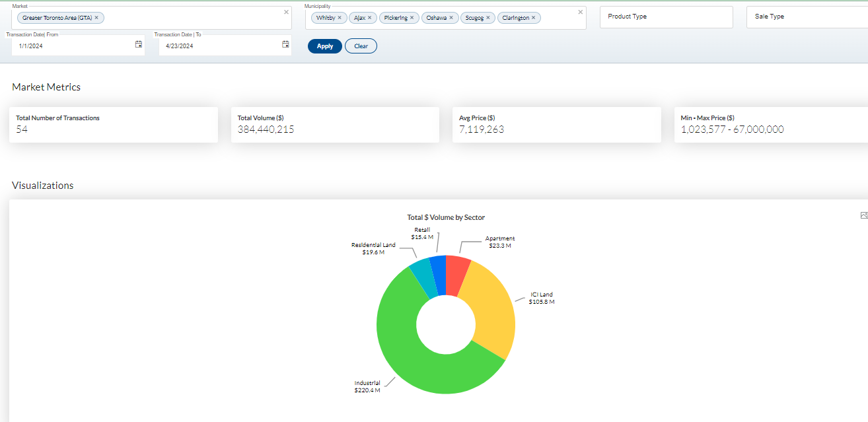The height and width of the screenshot is (422, 868).
Task: Download the chart as image
Action: [x=863, y=215]
